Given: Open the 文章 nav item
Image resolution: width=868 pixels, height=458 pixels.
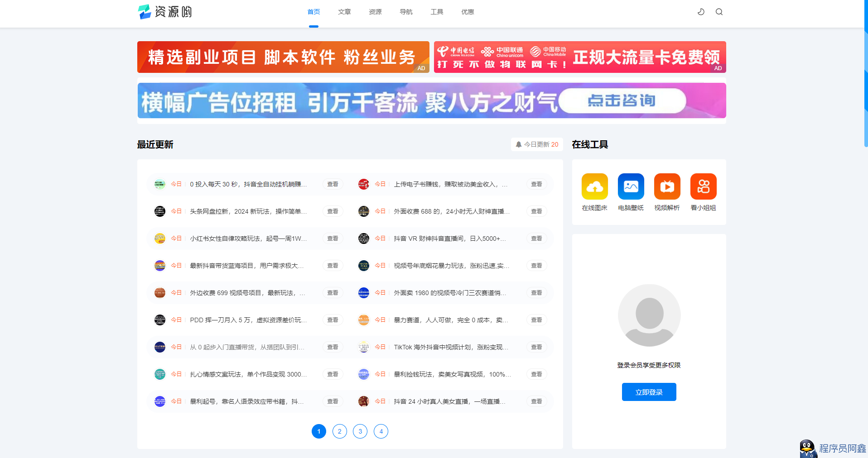Looking at the screenshot, I should [x=344, y=12].
